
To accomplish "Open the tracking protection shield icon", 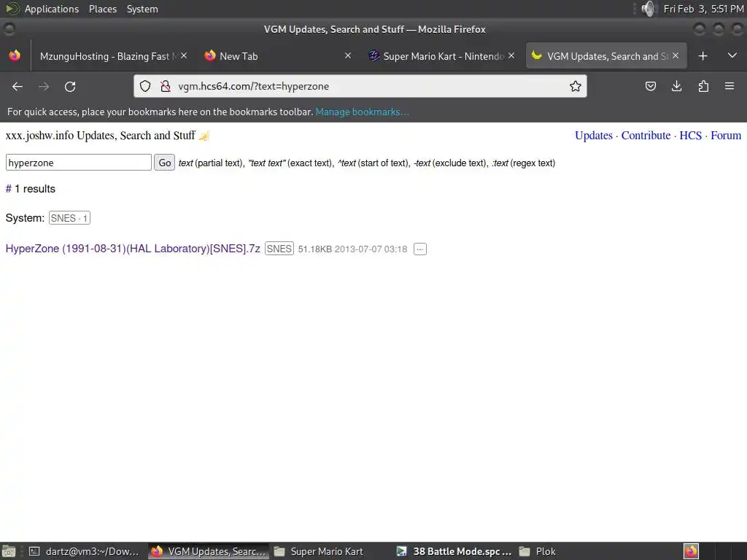I will click(x=145, y=86).
